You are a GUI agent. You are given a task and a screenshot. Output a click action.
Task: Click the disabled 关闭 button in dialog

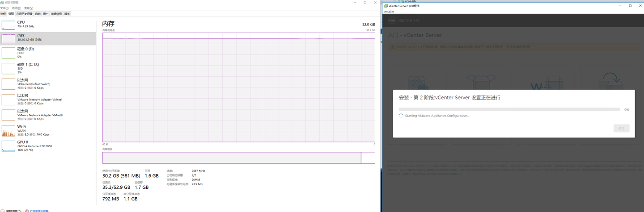coord(622,128)
